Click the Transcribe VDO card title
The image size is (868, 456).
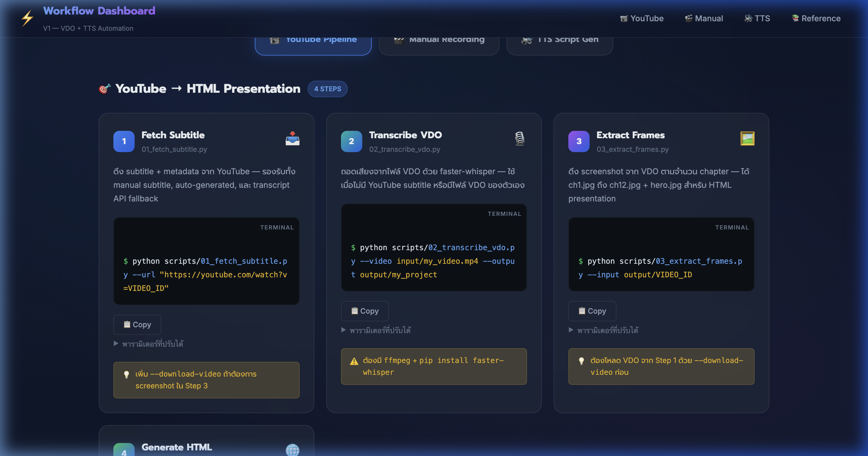(x=405, y=135)
